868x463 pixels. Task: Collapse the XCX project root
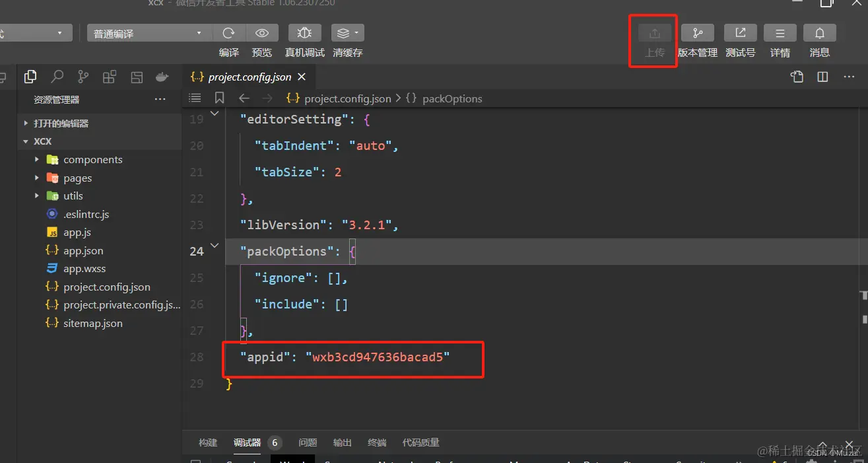pos(99,141)
